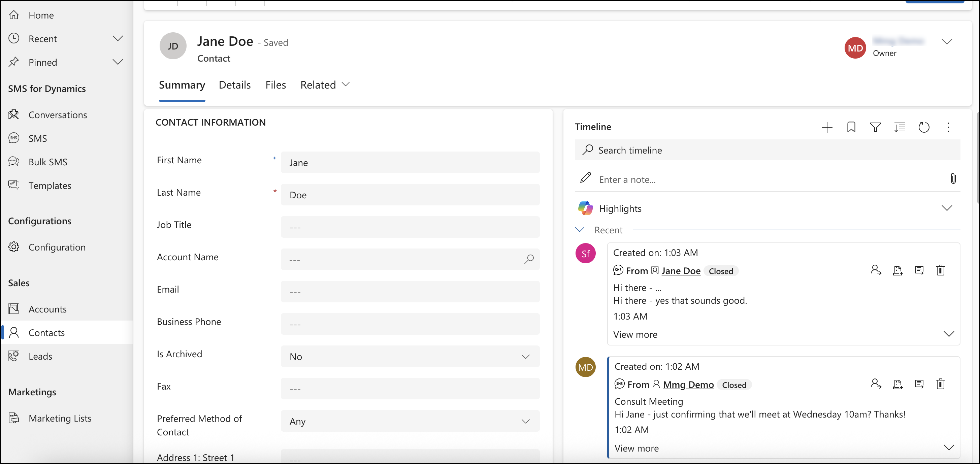Open Accounts under Sales
The image size is (980, 464).
pos(47,309)
